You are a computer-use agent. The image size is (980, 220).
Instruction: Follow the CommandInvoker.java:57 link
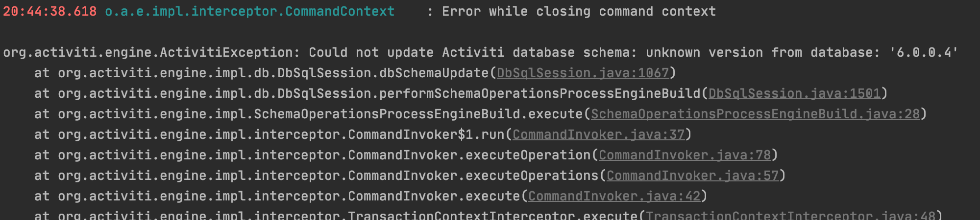[692, 176]
